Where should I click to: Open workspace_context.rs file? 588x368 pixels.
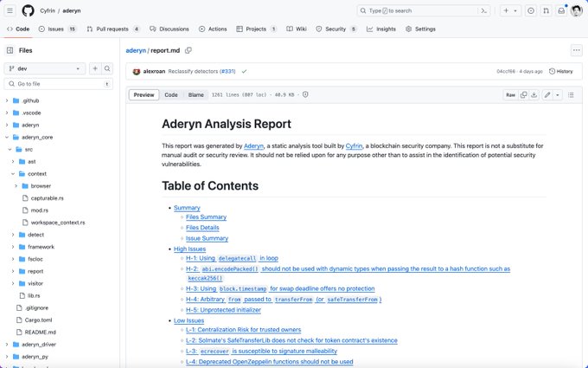click(x=58, y=223)
